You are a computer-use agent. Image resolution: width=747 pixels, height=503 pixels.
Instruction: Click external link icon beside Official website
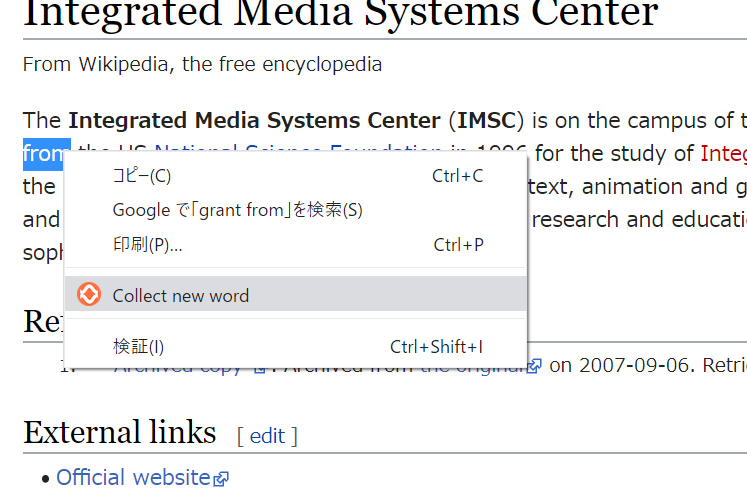coord(221,479)
